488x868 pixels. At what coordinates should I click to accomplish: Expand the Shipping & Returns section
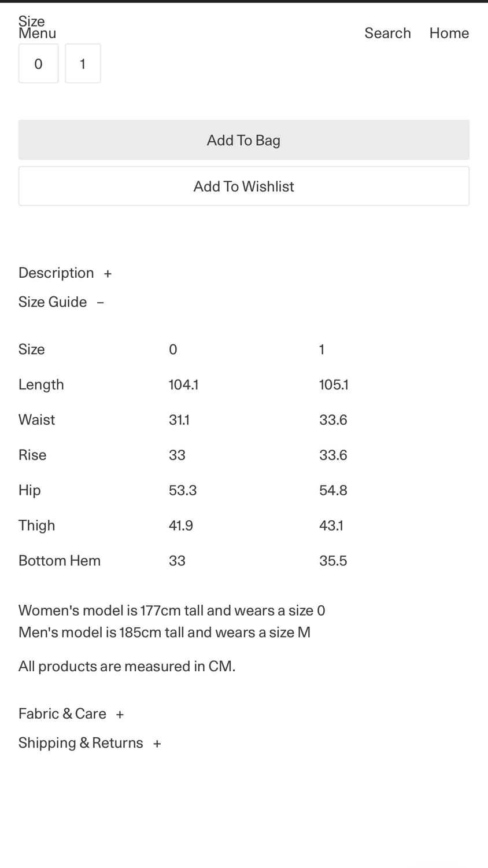[90, 742]
